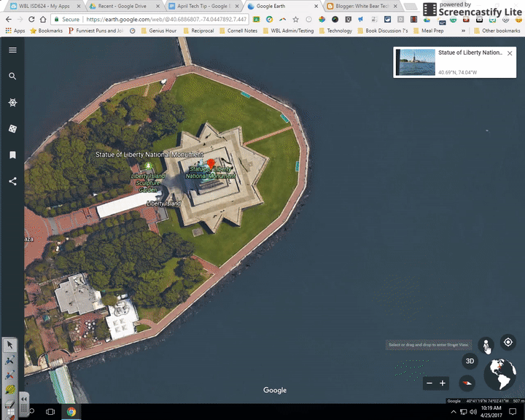Screen dimensions: 525x420
Task: Select the blue-black pen annotation tool
Action: 9,360
